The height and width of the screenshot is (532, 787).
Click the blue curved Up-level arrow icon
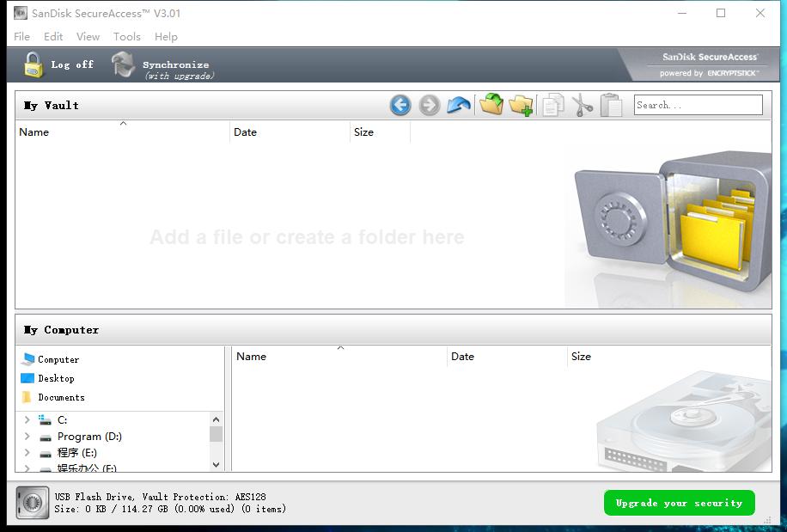pos(459,105)
